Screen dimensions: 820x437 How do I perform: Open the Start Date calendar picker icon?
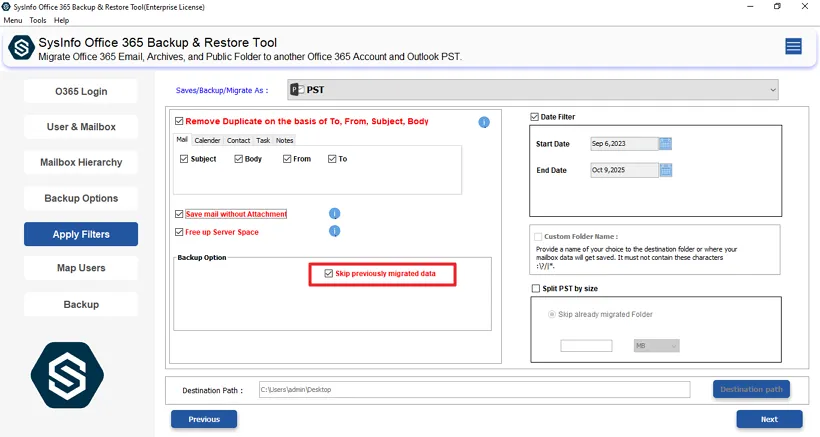tap(666, 143)
